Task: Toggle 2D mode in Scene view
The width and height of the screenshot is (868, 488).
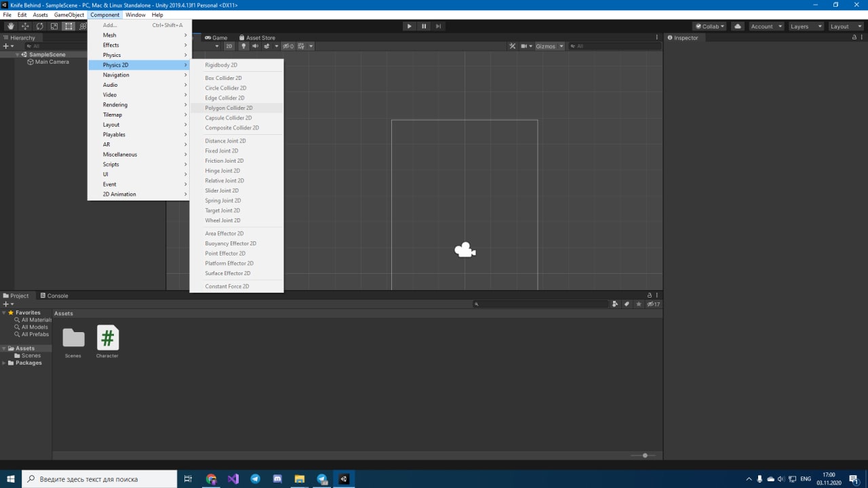Action: pyautogui.click(x=229, y=46)
